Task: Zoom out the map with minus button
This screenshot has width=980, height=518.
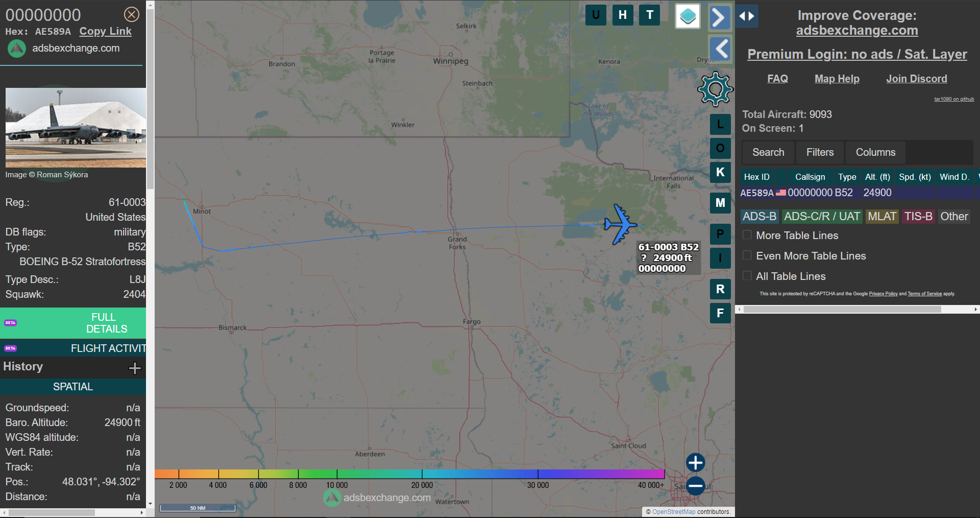Action: coord(695,486)
